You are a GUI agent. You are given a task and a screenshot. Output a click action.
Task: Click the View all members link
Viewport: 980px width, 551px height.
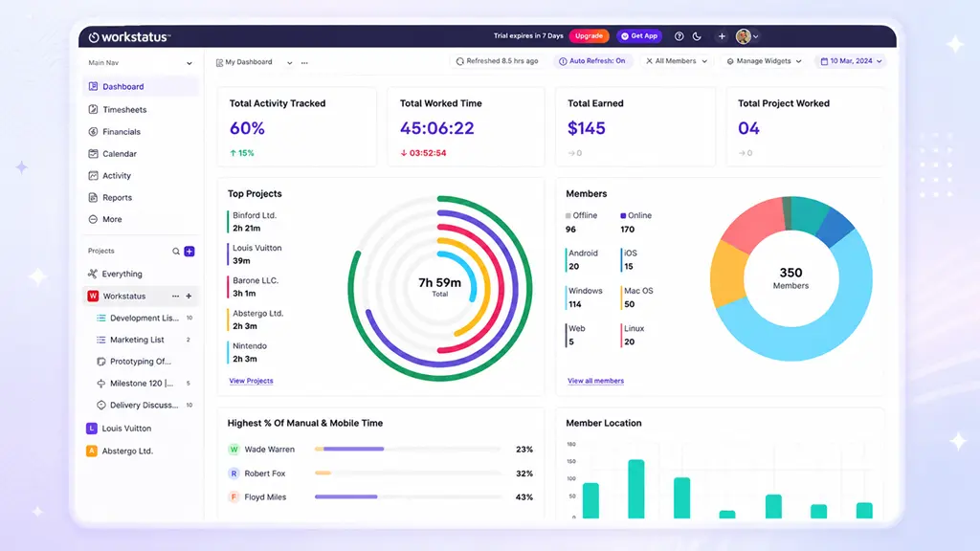coord(595,381)
